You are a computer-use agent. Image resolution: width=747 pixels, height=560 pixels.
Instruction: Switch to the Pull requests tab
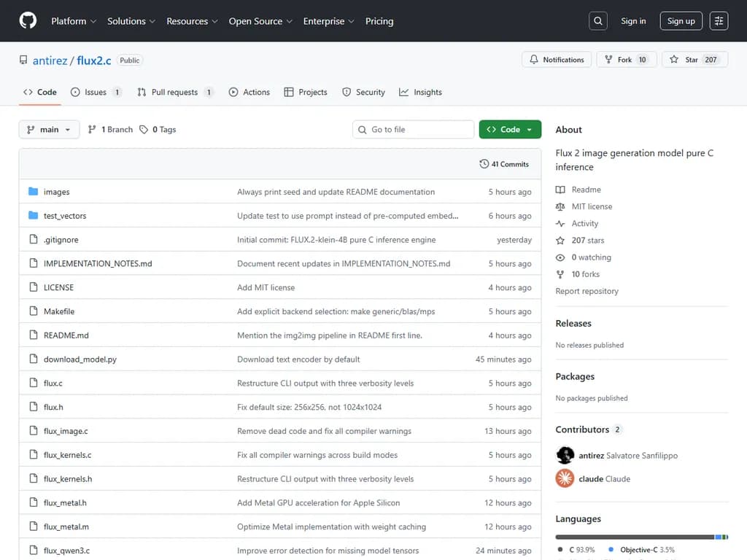[x=174, y=92]
